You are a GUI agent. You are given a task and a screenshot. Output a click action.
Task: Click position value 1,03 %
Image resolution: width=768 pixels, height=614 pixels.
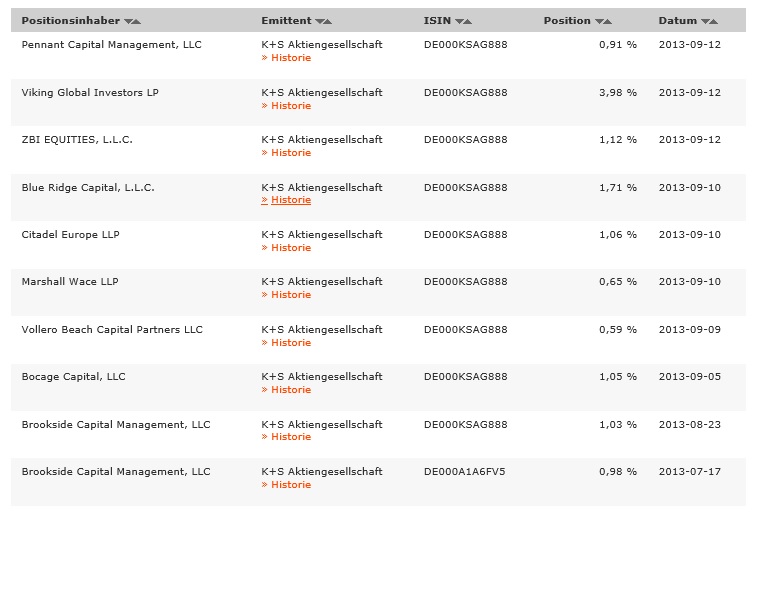pyautogui.click(x=618, y=425)
